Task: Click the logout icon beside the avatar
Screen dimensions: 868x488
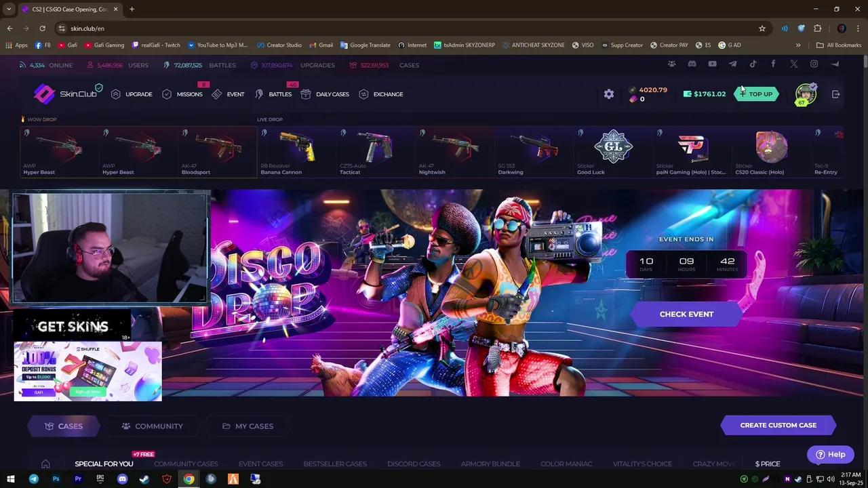Action: (835, 94)
